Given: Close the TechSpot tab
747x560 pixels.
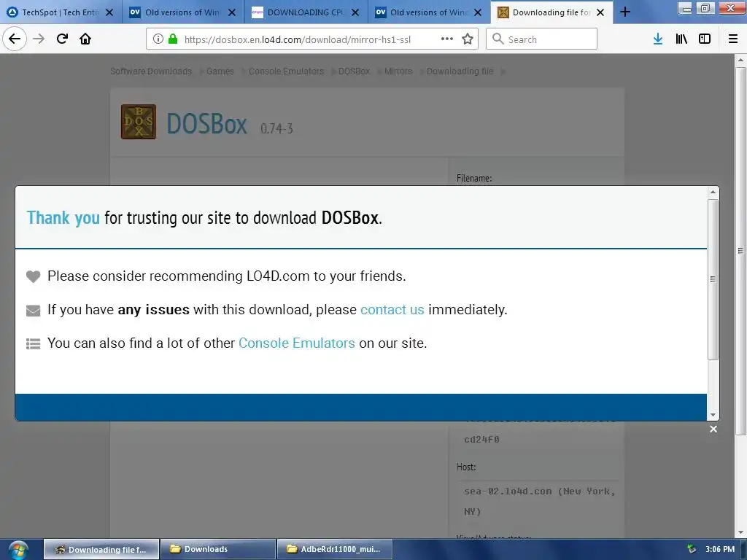Looking at the screenshot, I should coord(109,12).
